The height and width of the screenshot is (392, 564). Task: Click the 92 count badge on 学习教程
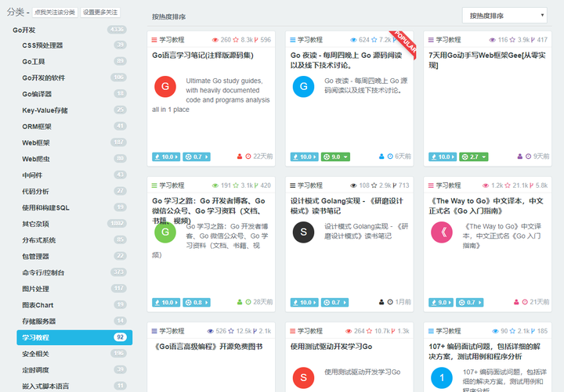click(x=120, y=337)
